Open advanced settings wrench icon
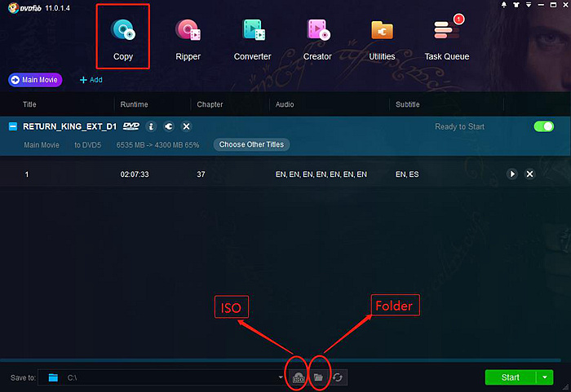The width and height of the screenshot is (571, 392). click(x=169, y=126)
